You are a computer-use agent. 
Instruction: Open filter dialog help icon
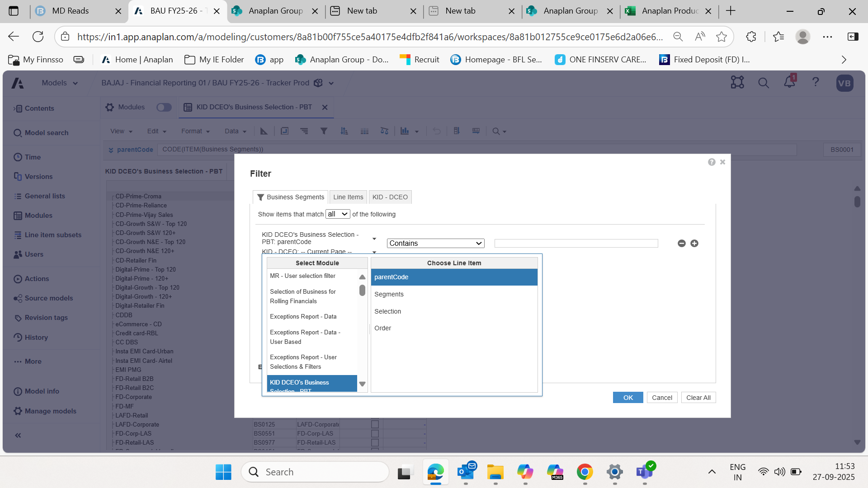pos(712,162)
